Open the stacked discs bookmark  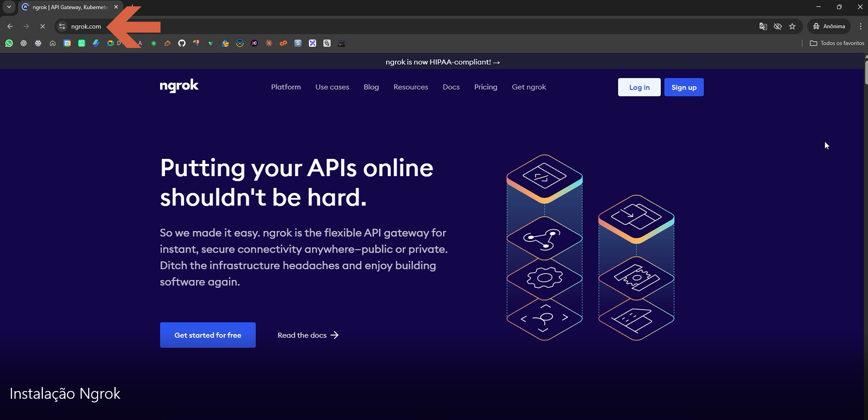click(x=38, y=43)
